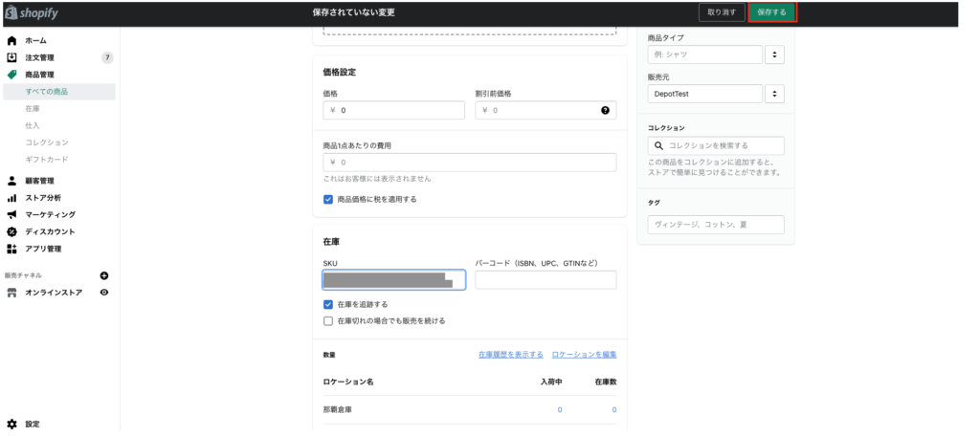Go to ギフトカード in sidebar
This screenshot has height=437, width=980.
click(47, 160)
